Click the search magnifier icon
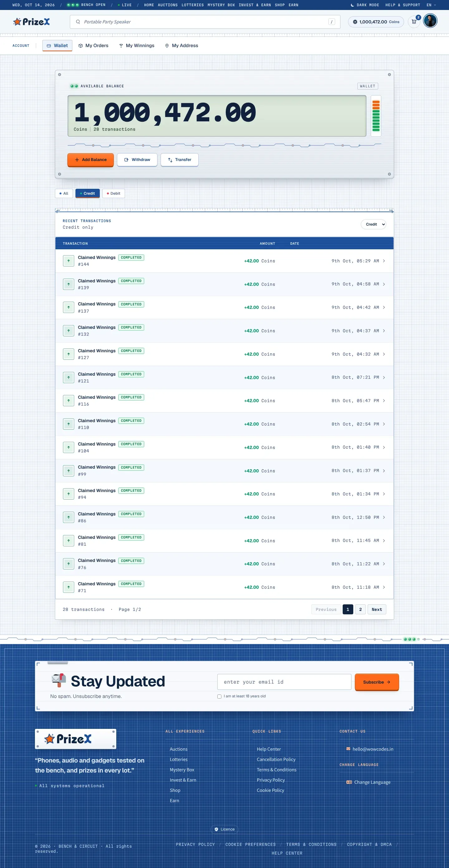The width and height of the screenshot is (449, 868). pos(78,22)
